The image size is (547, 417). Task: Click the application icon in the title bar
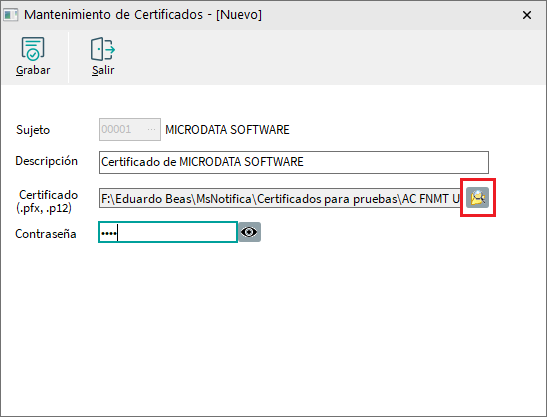pyautogui.click(x=10, y=15)
